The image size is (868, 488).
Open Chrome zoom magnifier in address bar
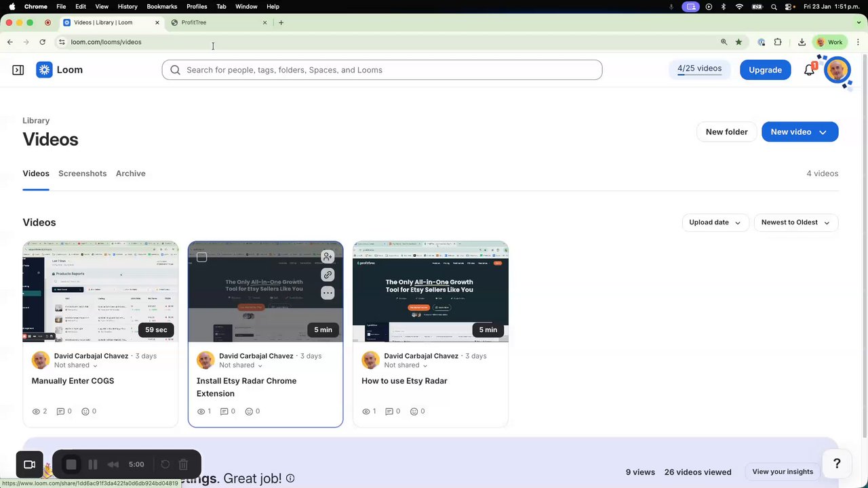(724, 42)
